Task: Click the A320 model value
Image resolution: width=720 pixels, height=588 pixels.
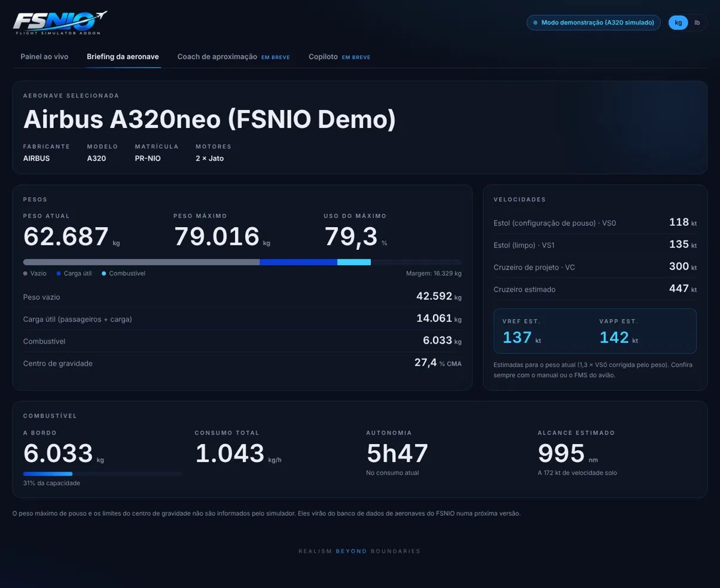Action: pos(96,158)
